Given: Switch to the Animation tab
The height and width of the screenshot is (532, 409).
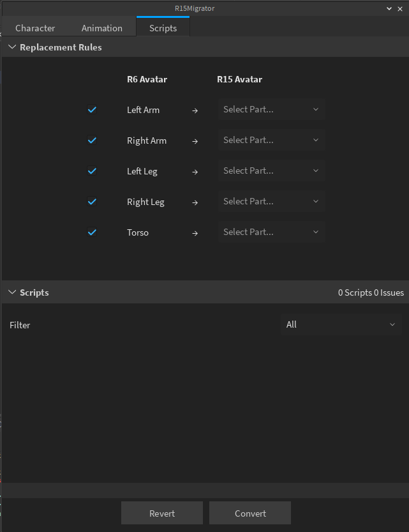Looking at the screenshot, I should [x=102, y=28].
